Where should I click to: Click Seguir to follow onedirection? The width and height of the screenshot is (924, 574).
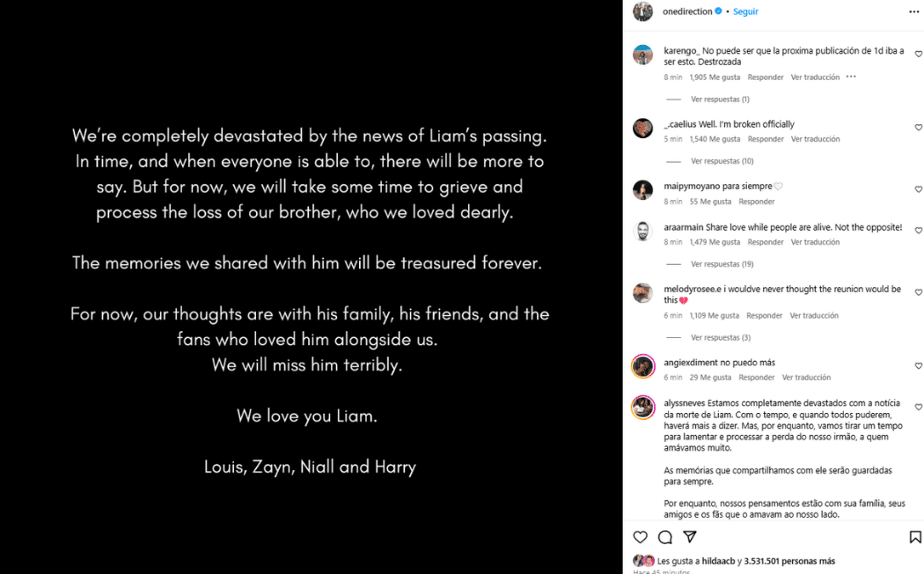tap(745, 11)
